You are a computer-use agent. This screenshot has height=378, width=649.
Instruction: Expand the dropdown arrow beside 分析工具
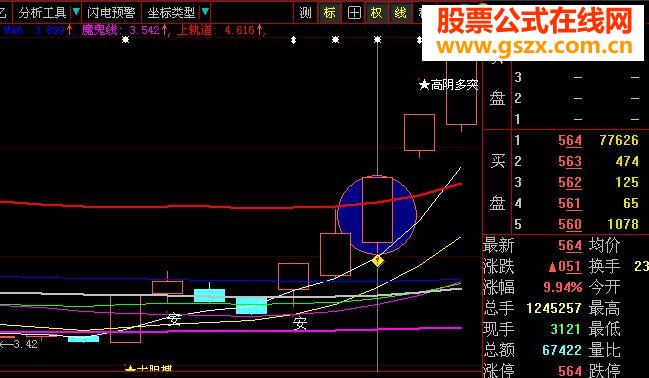coord(76,12)
